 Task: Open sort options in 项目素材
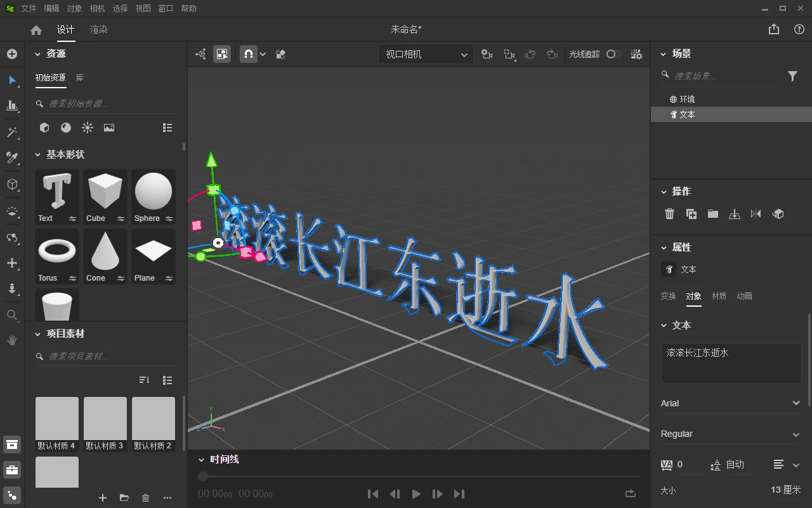pos(144,380)
